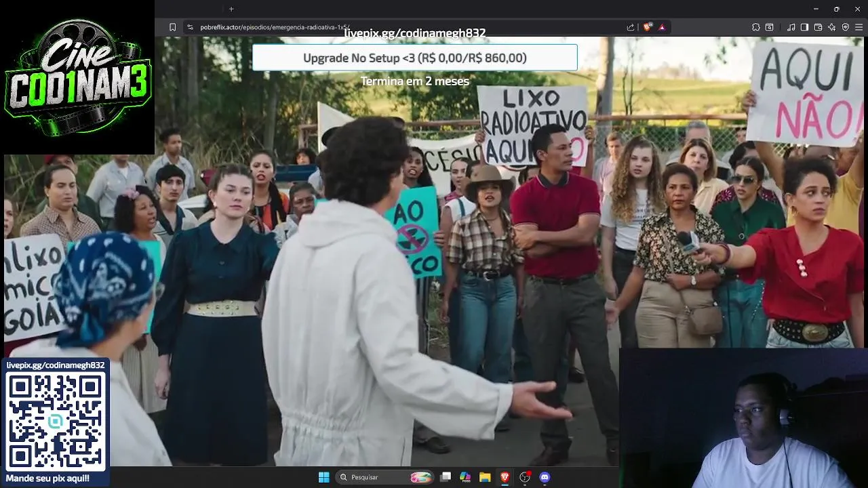The height and width of the screenshot is (488, 868).
Task: Click the livepix link above the QR code
Action: coord(56,365)
